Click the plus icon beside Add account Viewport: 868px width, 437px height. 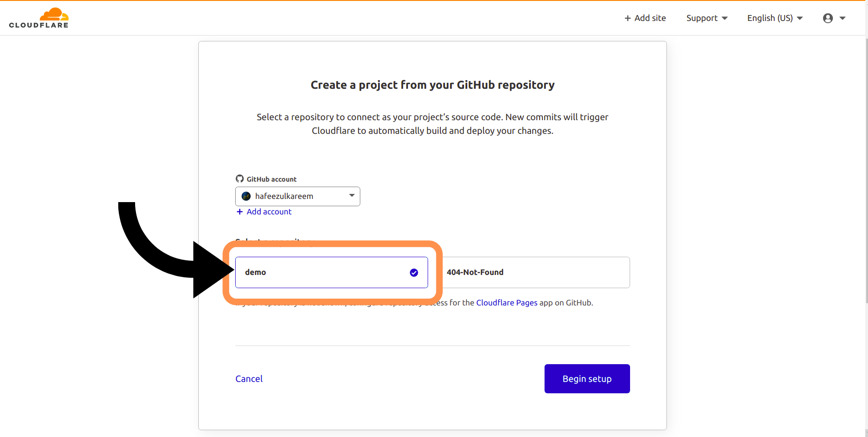click(x=240, y=212)
